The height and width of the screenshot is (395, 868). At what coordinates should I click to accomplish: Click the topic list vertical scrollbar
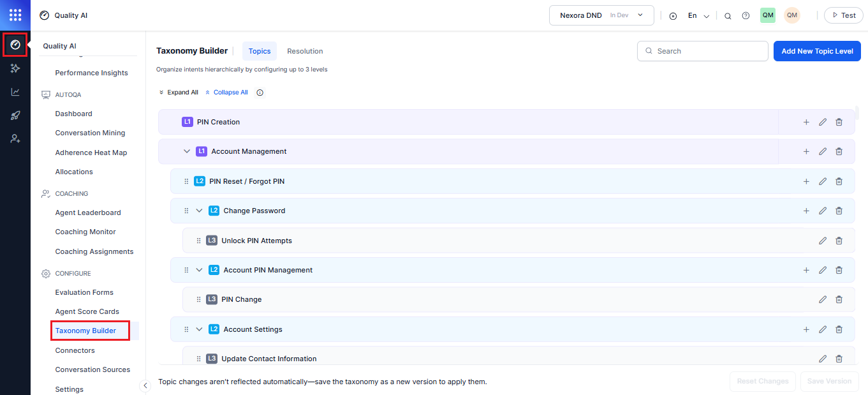857,113
